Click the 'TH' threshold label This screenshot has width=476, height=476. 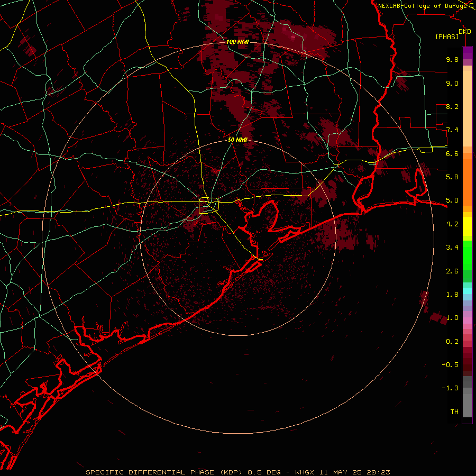pyautogui.click(x=454, y=412)
